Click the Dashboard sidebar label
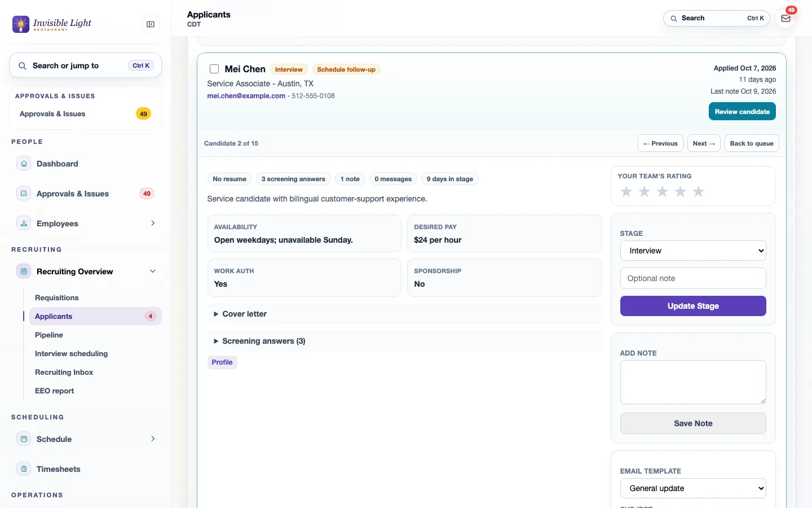812x508 pixels. tap(58, 164)
